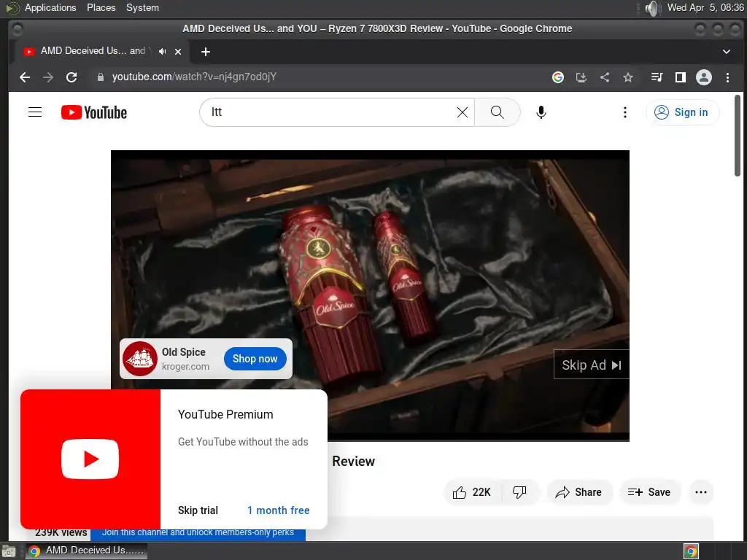The width and height of the screenshot is (747, 560).
Task: Share this page from the address bar
Action: pyautogui.click(x=605, y=77)
